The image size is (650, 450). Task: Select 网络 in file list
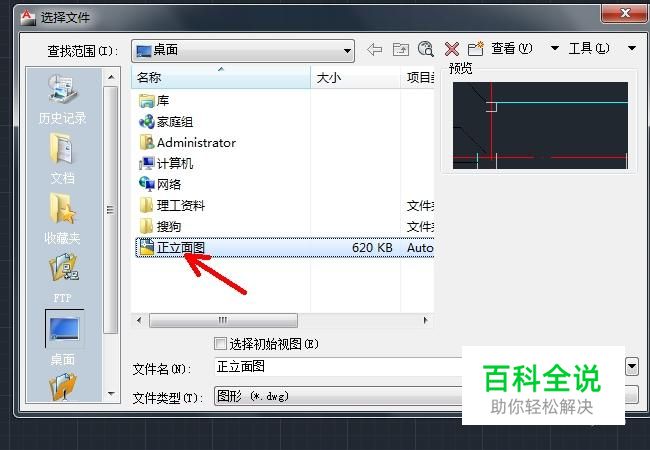click(160, 184)
